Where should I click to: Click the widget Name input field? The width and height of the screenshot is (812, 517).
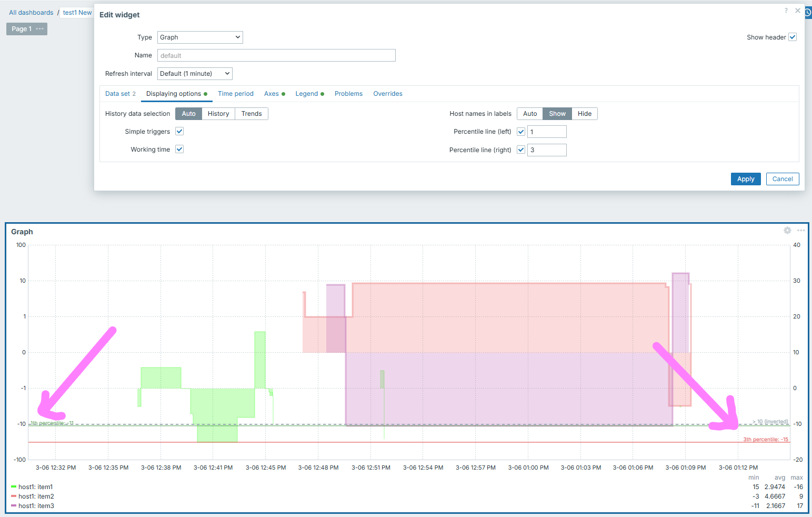tap(276, 56)
